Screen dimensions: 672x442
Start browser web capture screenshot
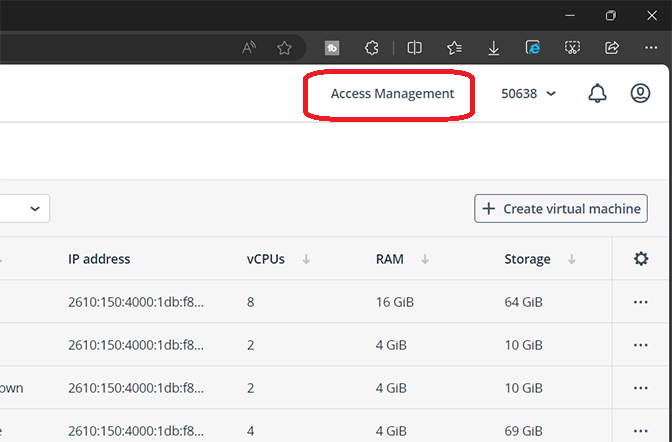572,48
